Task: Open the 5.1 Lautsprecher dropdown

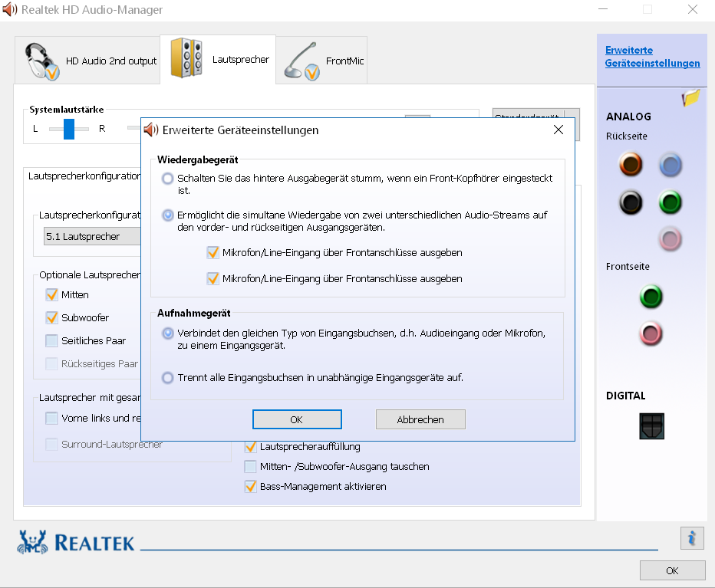Action: (92, 236)
